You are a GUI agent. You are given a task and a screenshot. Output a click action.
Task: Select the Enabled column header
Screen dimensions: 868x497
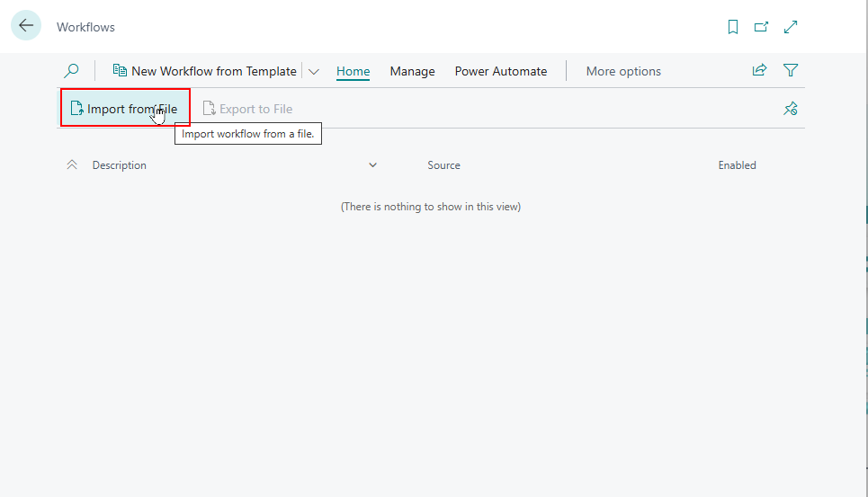coord(737,165)
